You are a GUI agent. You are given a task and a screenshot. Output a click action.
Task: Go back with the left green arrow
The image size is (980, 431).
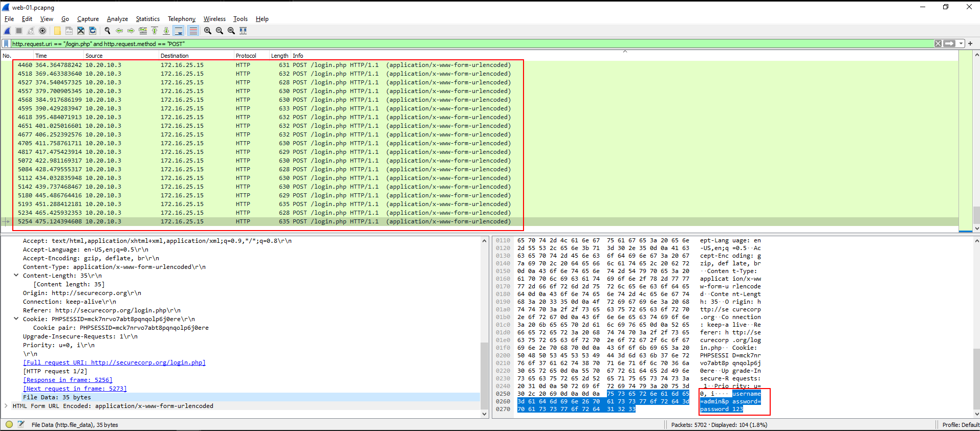coord(119,31)
